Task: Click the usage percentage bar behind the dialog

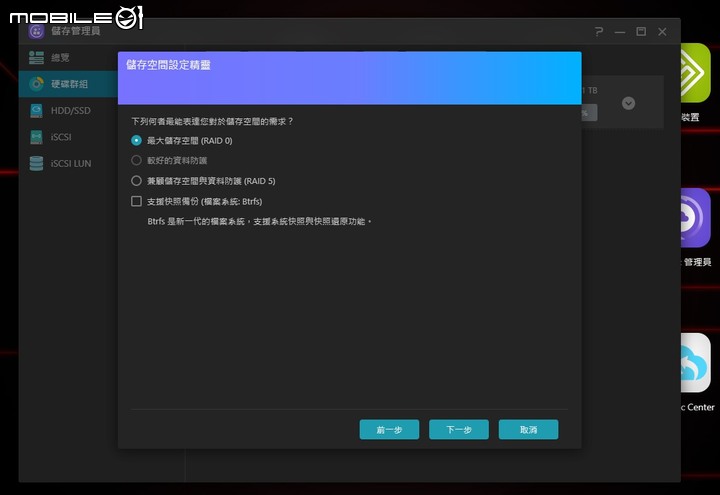Action: [590, 112]
